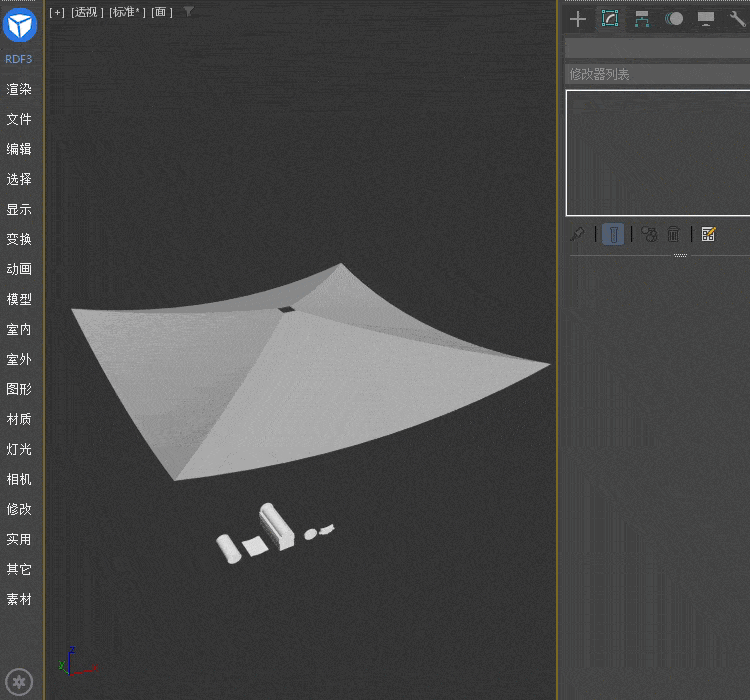The image size is (750, 700).
Task: Click the Pin Stack icon
Action: click(x=577, y=234)
